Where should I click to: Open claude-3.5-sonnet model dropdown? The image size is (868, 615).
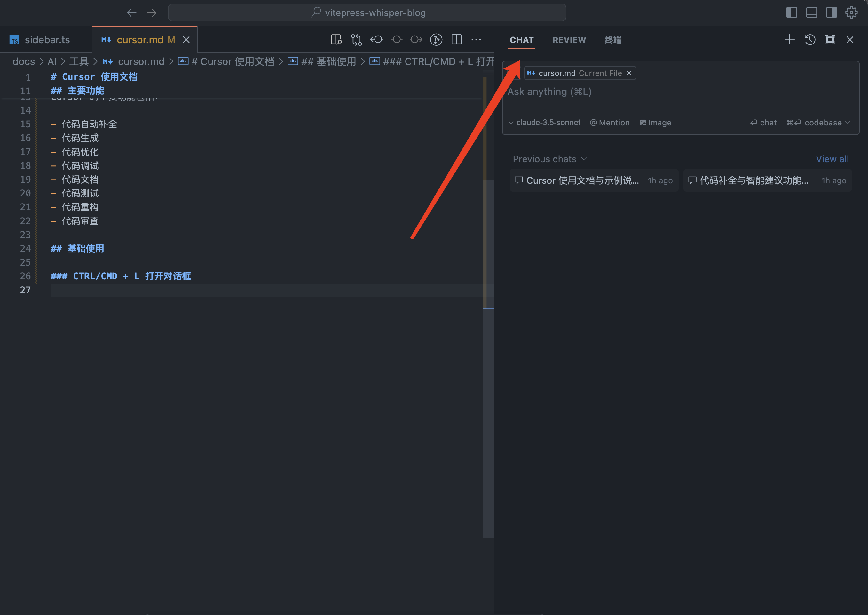coord(544,123)
